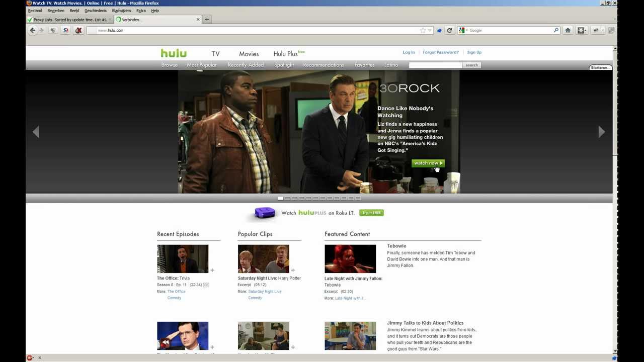Open the Recommendations navigation item
This screenshot has width=644, height=362.
point(324,65)
